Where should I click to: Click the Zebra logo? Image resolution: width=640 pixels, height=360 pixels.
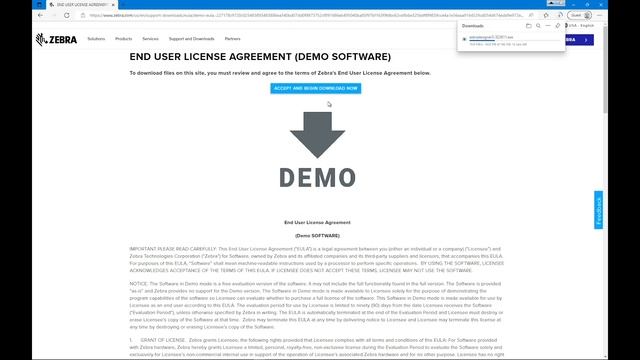pos(56,39)
